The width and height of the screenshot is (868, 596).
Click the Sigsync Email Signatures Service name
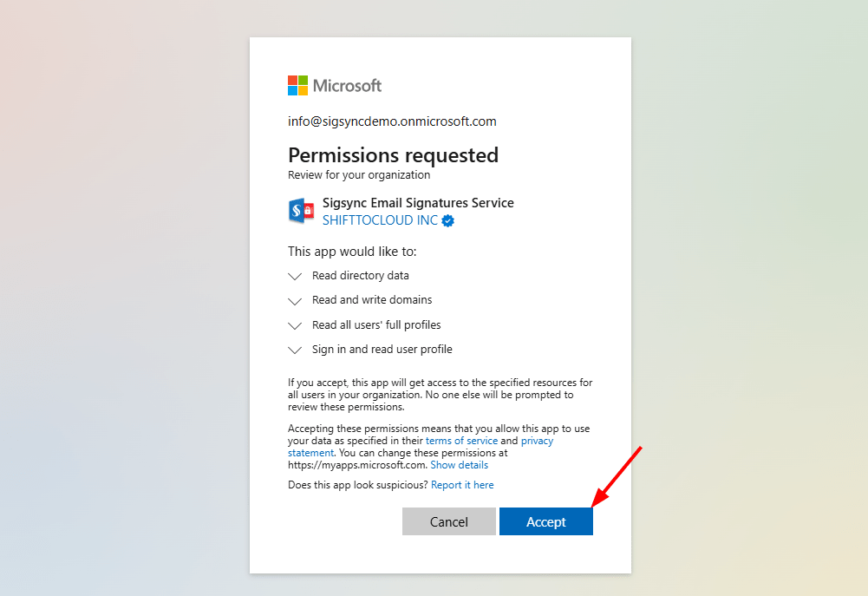(x=418, y=203)
